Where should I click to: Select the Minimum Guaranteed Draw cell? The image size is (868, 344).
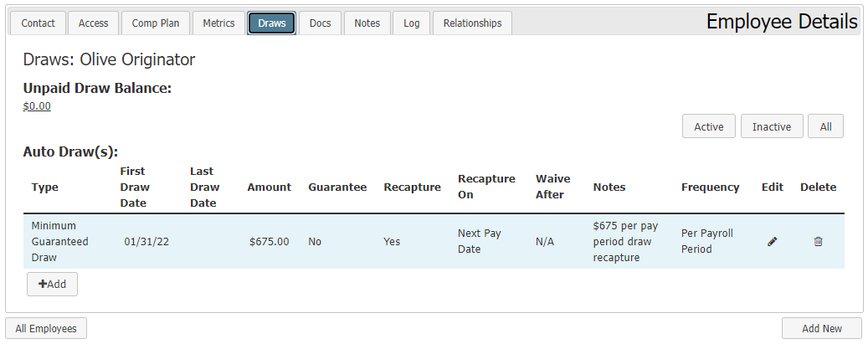coord(59,242)
